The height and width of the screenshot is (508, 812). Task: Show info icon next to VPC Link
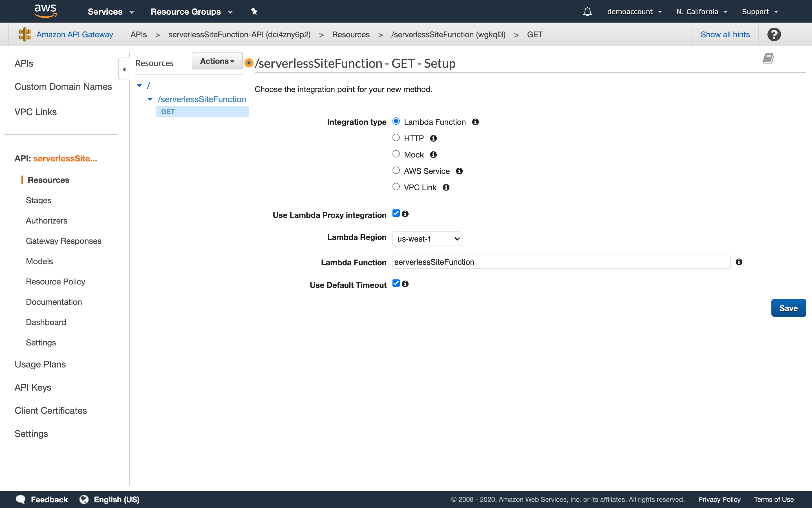(445, 187)
